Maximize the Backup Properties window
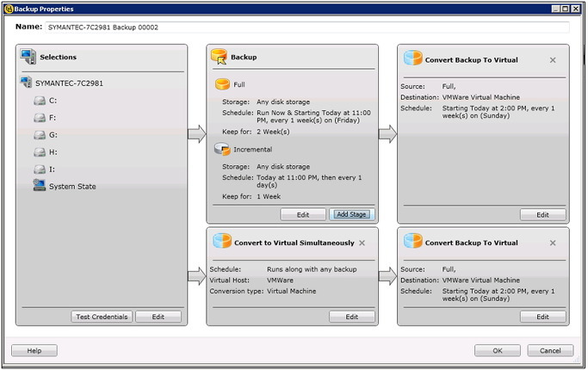Screen dimensions: 588x370 (565, 9)
